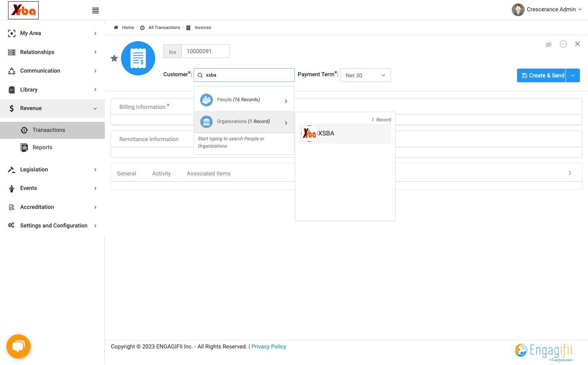
Task: Select Organizations (1 Record) search category
Action: (x=244, y=122)
